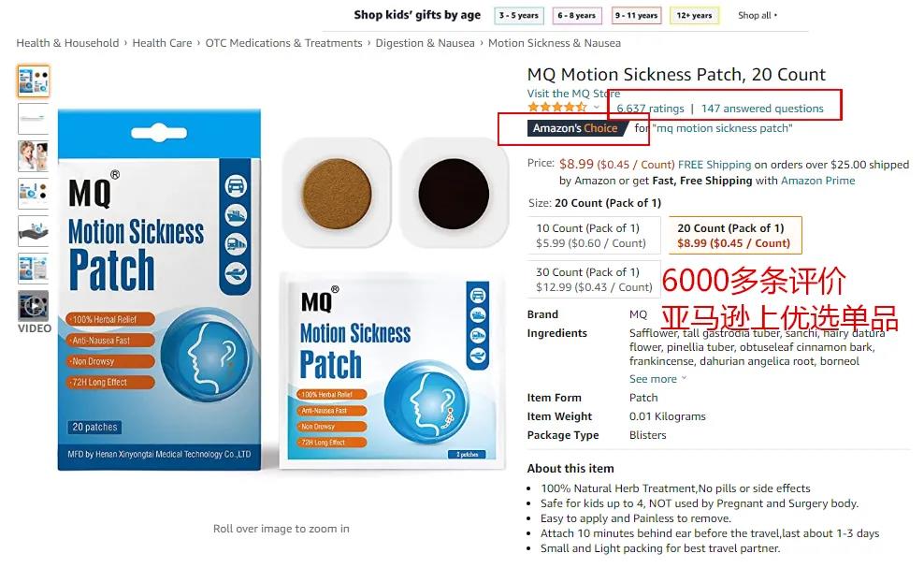
Task: Select the 9 - 11 years age tab
Action: point(637,15)
